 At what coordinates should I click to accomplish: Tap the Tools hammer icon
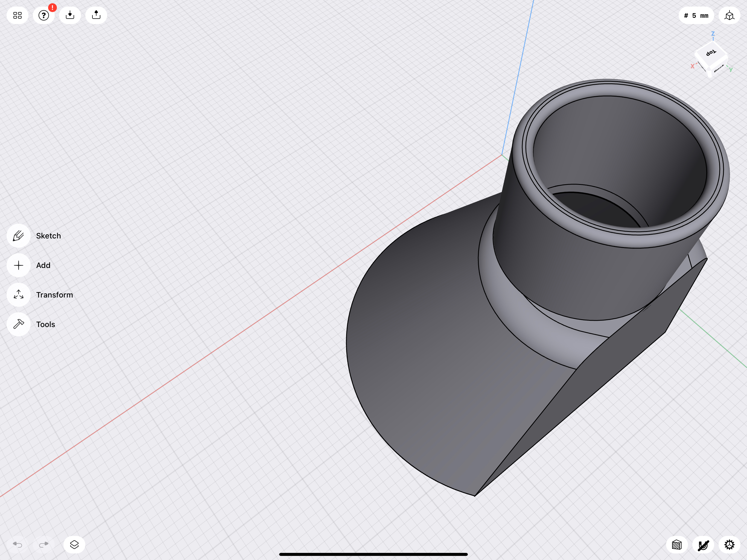(x=19, y=324)
